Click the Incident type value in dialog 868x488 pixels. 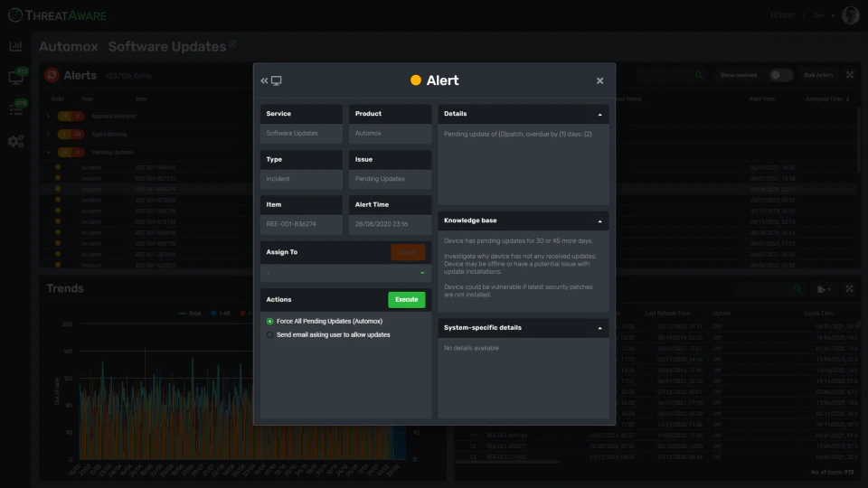pyautogui.click(x=278, y=179)
